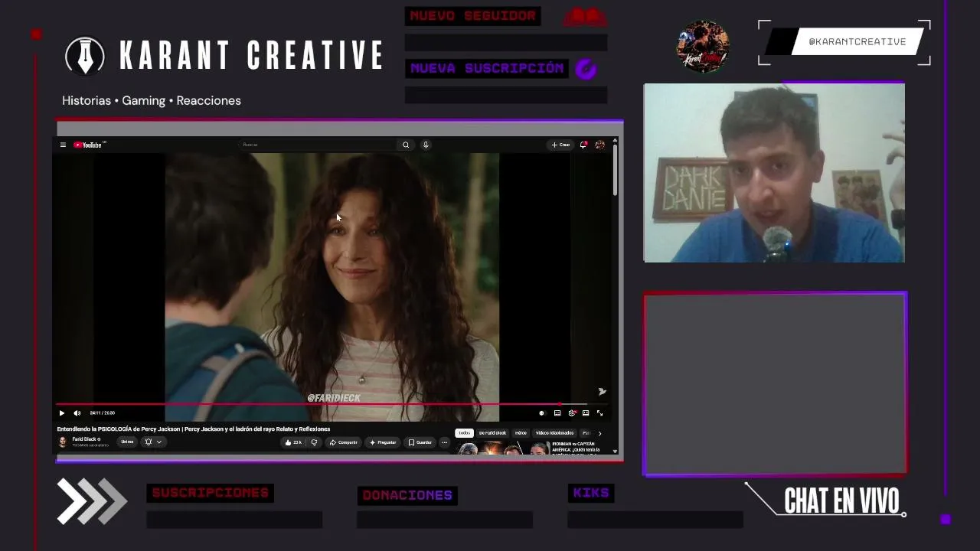Screen dimensions: 980x551
Task: Click the webcam feed of the streamer
Action: pos(774,173)
